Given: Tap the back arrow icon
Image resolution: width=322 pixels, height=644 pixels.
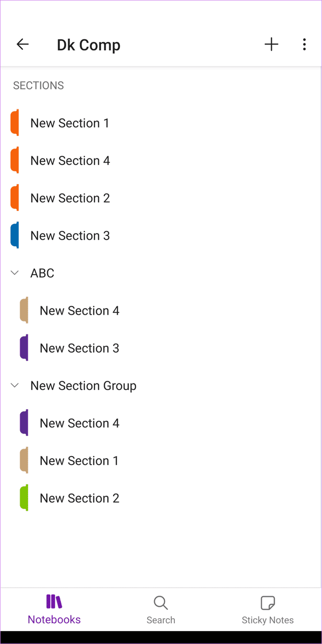Looking at the screenshot, I should click(23, 44).
